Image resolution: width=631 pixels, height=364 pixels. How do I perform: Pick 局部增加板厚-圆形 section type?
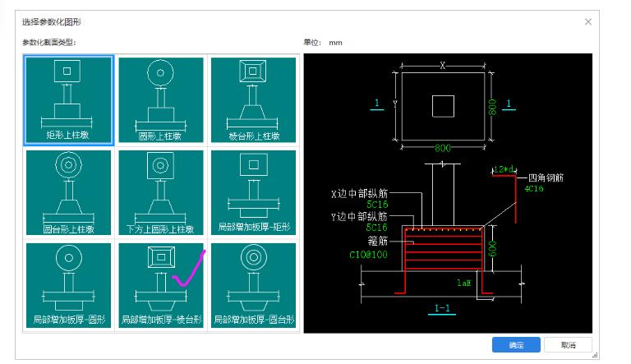point(68,285)
